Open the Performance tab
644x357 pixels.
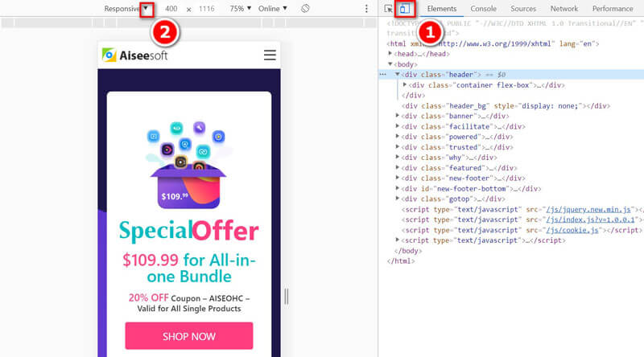click(x=613, y=9)
